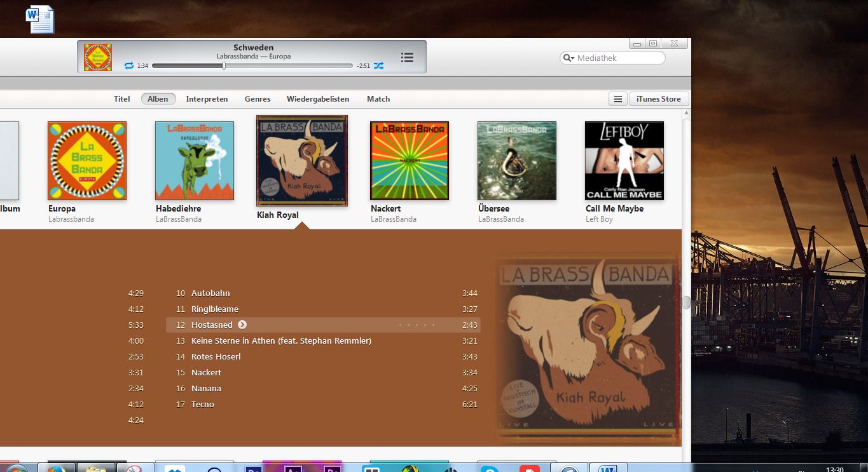Click the vertical scrollbar thumb
868x472 pixels.
(x=686, y=302)
